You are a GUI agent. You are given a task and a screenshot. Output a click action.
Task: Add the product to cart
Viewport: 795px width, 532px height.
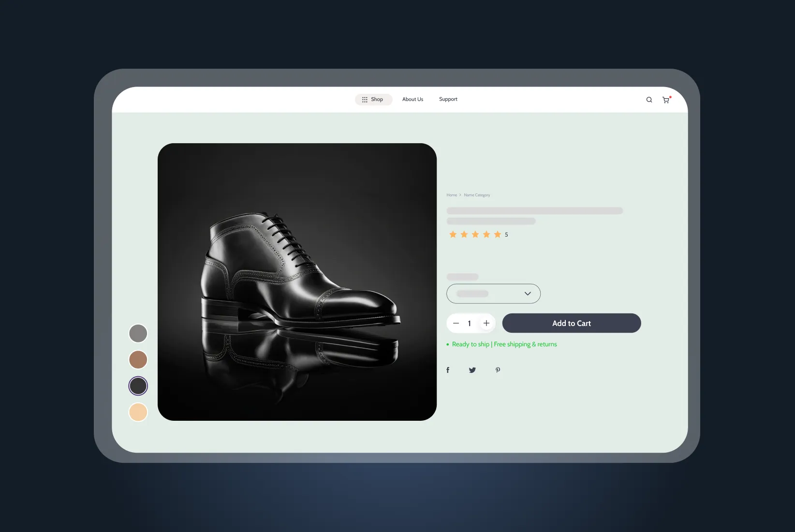(x=572, y=323)
